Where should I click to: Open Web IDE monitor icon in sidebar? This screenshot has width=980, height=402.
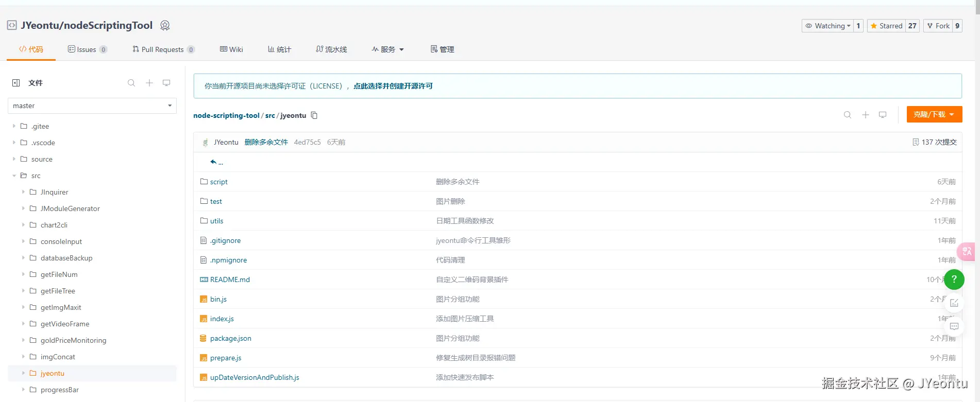166,83
